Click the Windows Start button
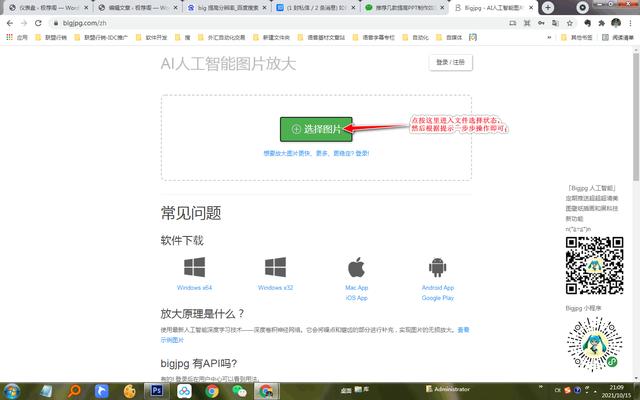This screenshot has height=400, width=640. click(x=12, y=391)
